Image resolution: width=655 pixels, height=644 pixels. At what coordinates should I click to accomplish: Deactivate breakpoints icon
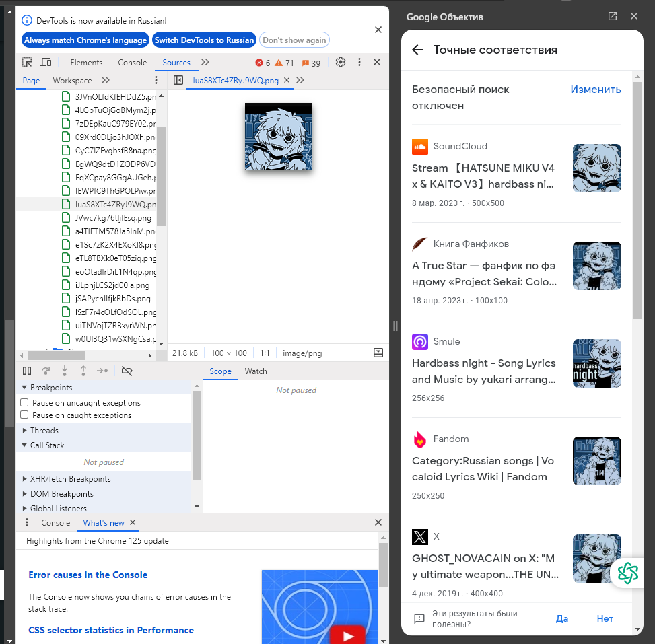(x=127, y=371)
